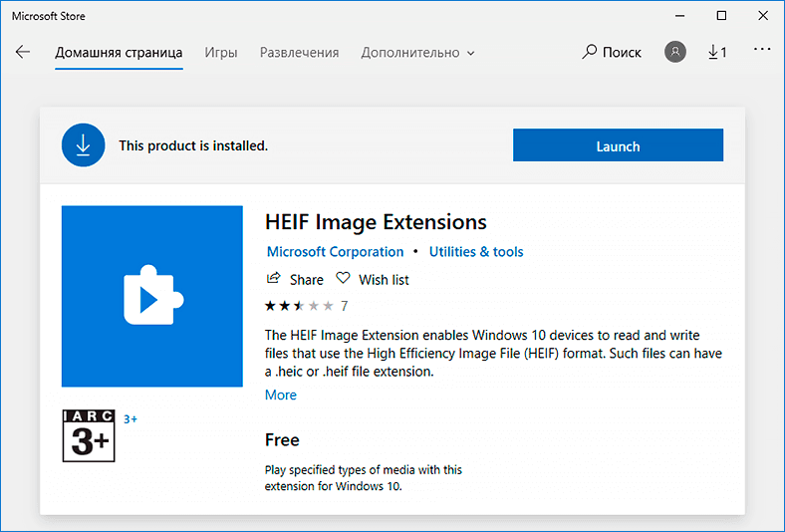Expand the Дополнительно dropdown
The height and width of the screenshot is (532, 785).
pyautogui.click(x=417, y=53)
